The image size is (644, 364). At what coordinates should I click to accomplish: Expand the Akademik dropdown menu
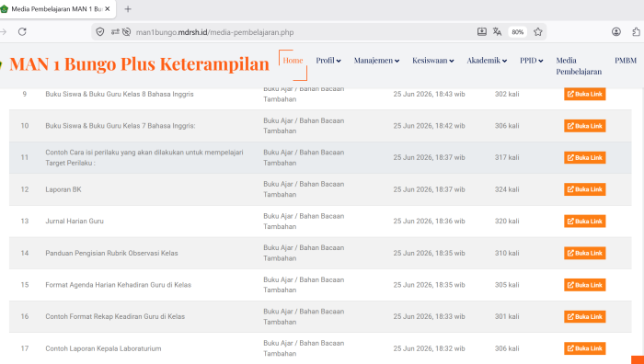[487, 61]
